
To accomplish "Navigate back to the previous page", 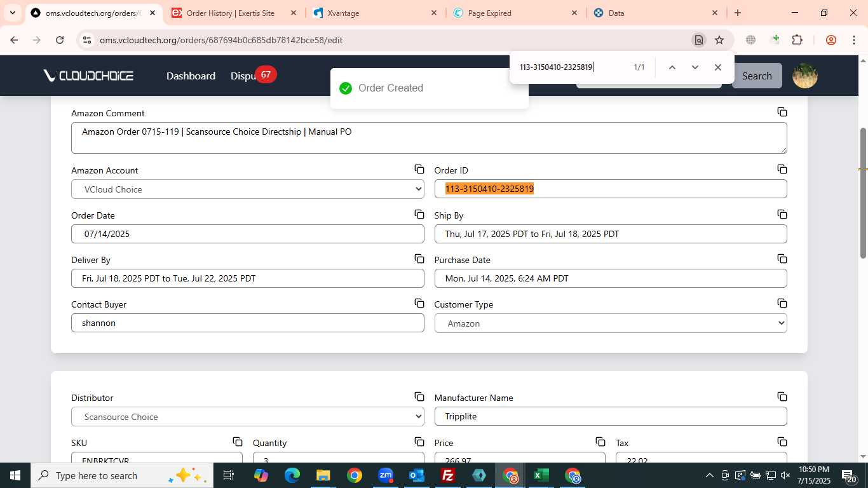I will pos(14,40).
